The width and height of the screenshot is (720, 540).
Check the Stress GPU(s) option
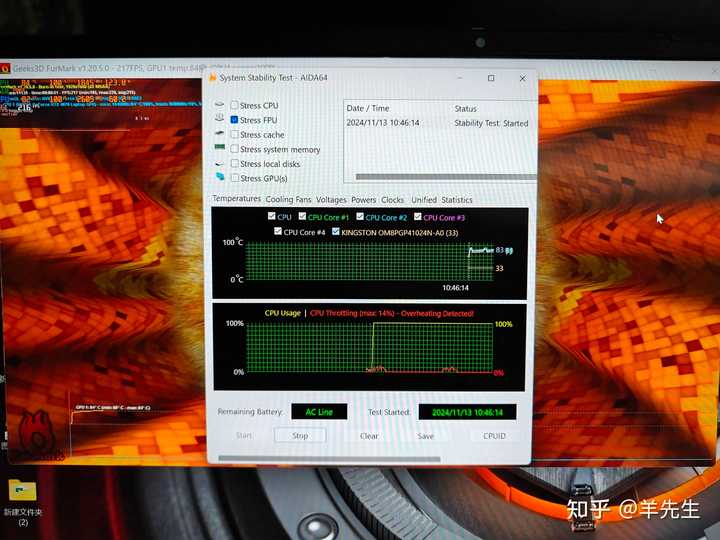pos(235,178)
